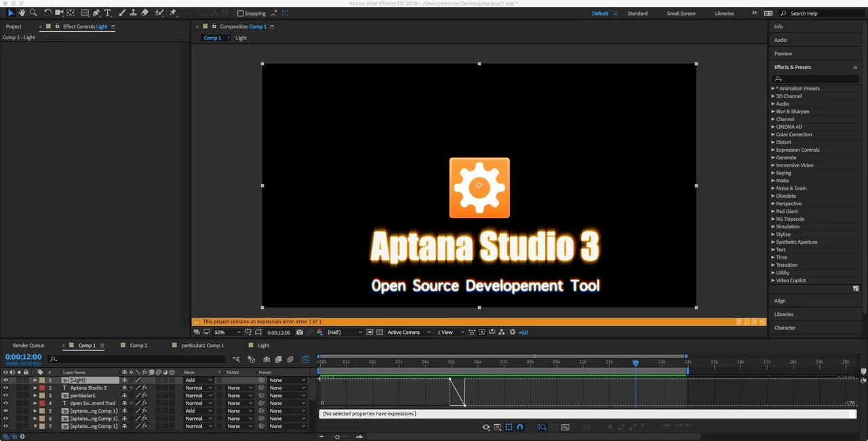Select the Clone Stamp tool
Screen dimensions: 868x441
tap(133, 13)
